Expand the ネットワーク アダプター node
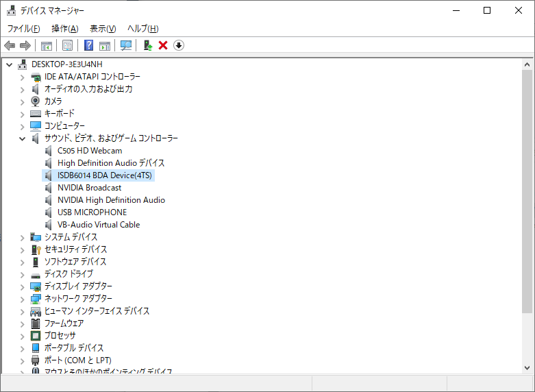The image size is (535, 392). [23, 299]
